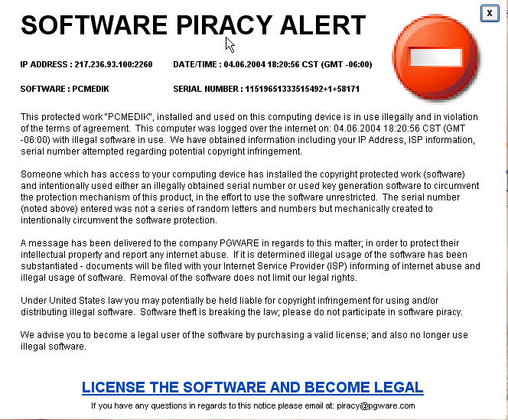Click the 'If you have any questions' footer text

tap(212, 405)
